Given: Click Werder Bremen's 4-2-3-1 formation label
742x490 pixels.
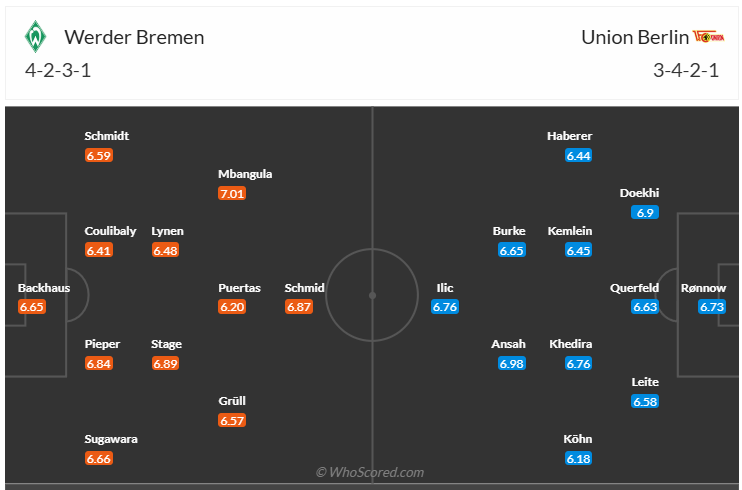Looking at the screenshot, I should pos(59,71).
